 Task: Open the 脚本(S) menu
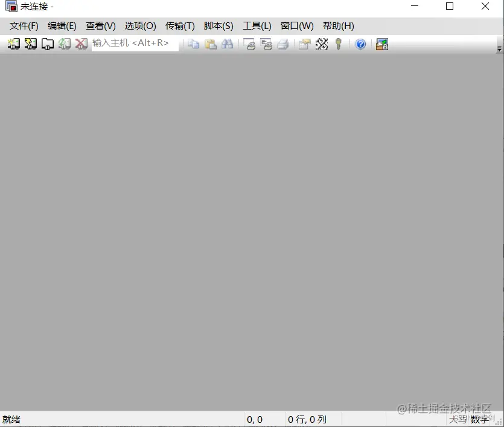point(219,26)
